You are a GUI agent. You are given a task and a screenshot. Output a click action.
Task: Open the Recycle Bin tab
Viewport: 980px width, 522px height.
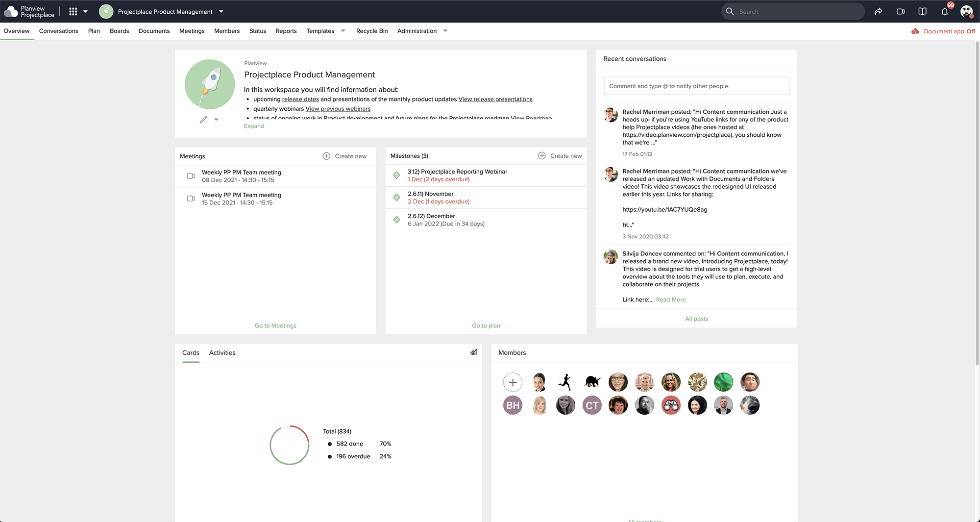pyautogui.click(x=372, y=31)
